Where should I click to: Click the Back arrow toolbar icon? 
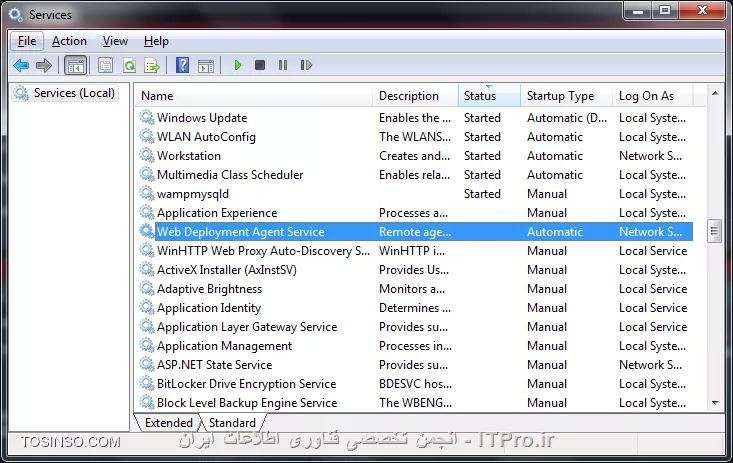(x=21, y=65)
